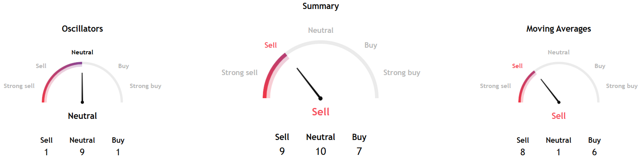Click the Moving Averages Buy count of 6
Image resolution: width=644 pixels, height=167 pixels.
coord(594,152)
